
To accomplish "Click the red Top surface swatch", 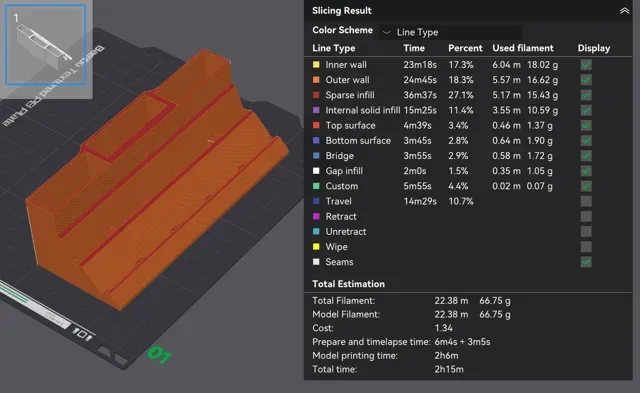I will click(316, 125).
